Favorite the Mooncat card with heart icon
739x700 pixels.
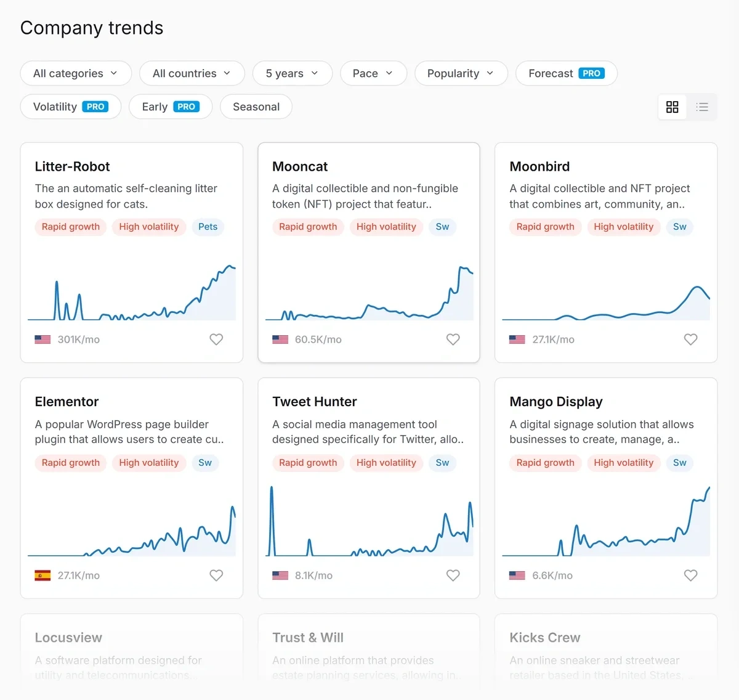point(453,340)
